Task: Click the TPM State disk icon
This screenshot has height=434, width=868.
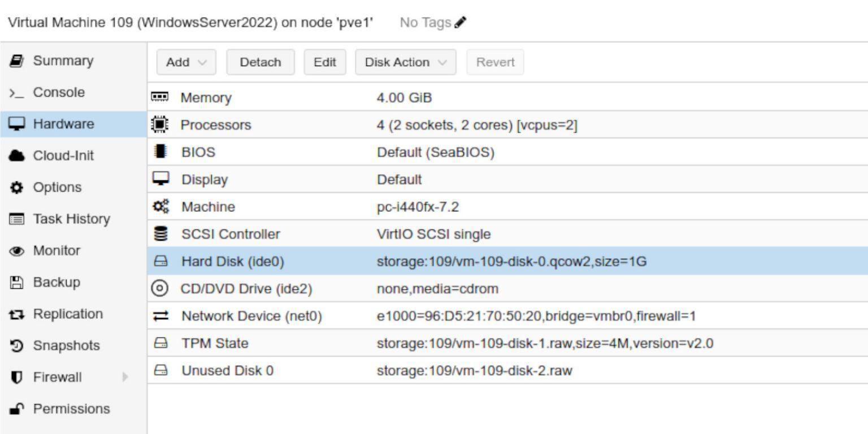Action: (160, 343)
